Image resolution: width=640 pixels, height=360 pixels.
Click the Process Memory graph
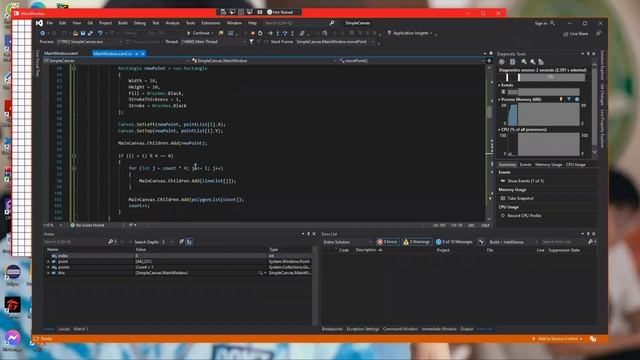[543, 114]
